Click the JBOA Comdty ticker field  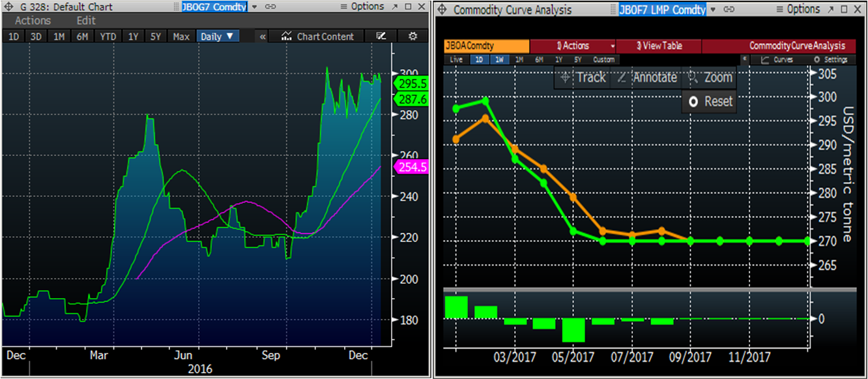487,46
